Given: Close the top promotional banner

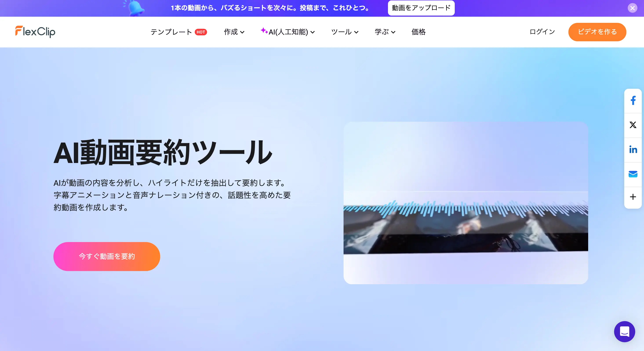Looking at the screenshot, I should (632, 8).
